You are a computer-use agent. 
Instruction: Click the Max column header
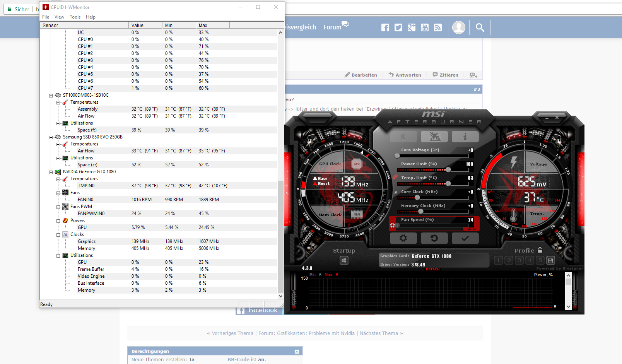pos(213,26)
